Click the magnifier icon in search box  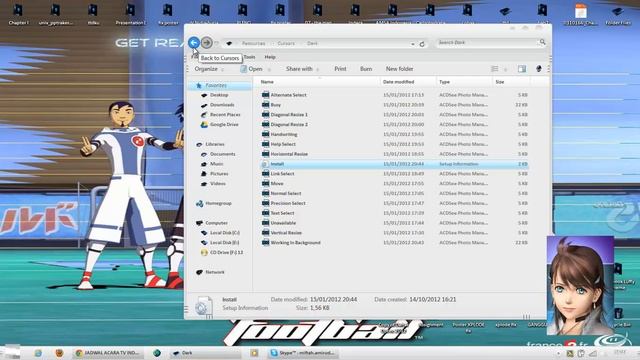[542, 42]
